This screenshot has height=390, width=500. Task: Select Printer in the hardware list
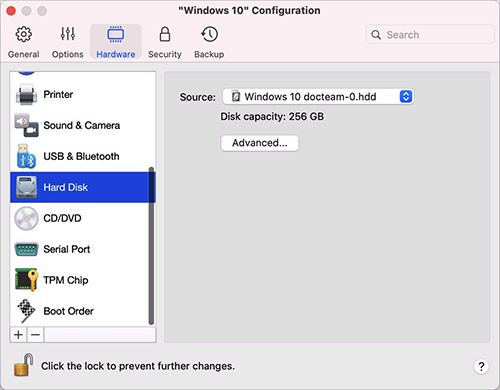pyautogui.click(x=83, y=94)
